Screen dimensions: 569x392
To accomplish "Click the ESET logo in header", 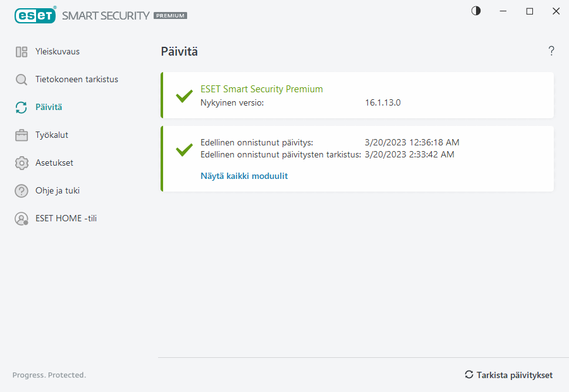I will 35,15.
